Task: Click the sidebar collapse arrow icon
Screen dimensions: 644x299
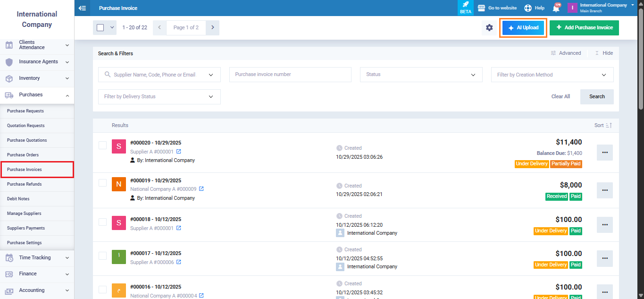Action: click(x=83, y=8)
